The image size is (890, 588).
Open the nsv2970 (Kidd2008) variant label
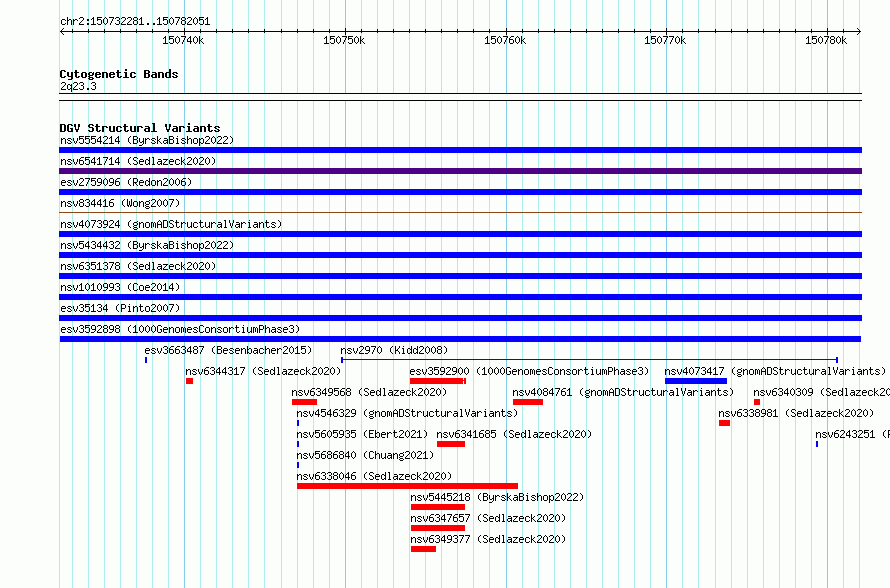tap(394, 350)
